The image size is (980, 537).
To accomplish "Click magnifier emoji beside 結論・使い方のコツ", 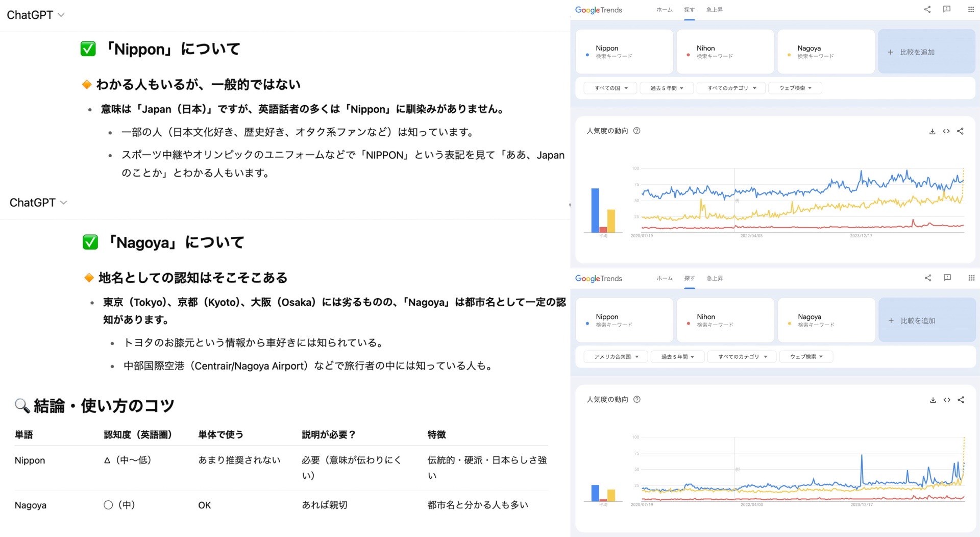I will pyautogui.click(x=22, y=406).
